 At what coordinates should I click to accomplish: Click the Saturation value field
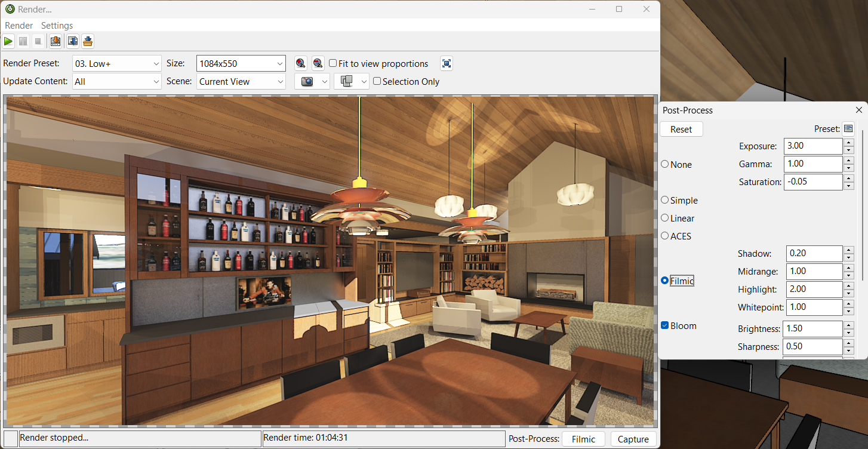pyautogui.click(x=814, y=182)
